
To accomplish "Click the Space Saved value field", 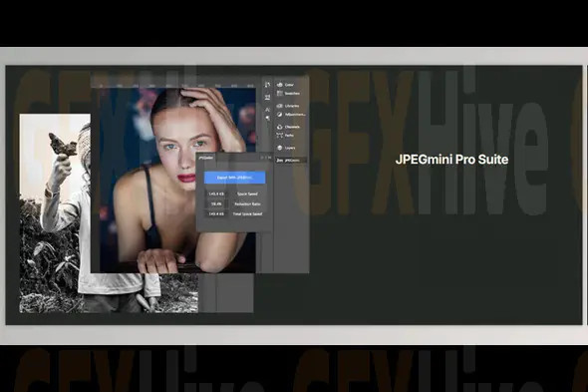I will coord(216,195).
